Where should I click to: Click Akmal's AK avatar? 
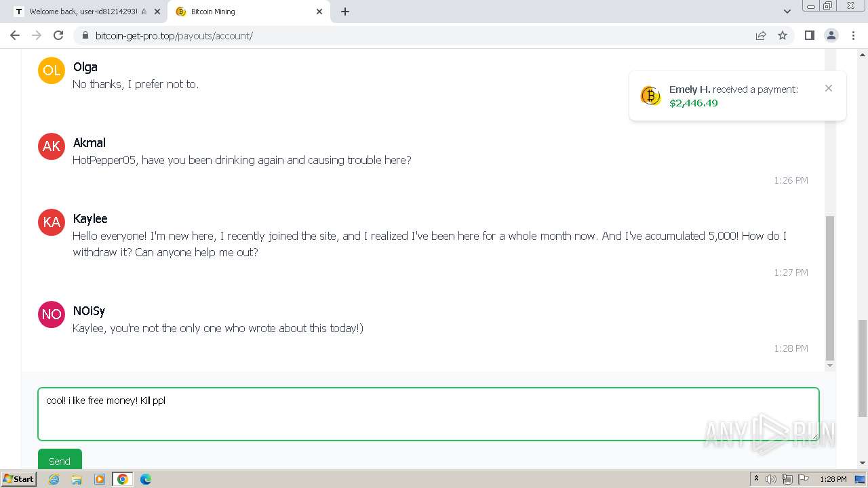pos(52,146)
